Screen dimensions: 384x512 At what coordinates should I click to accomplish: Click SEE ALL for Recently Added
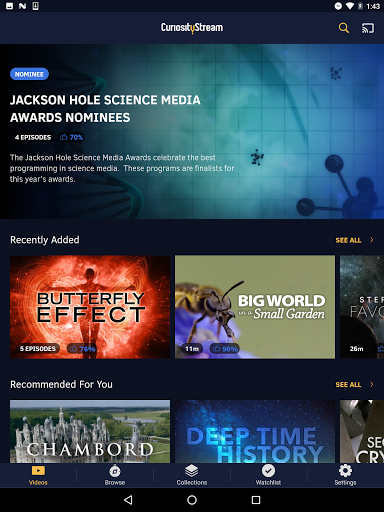348,240
